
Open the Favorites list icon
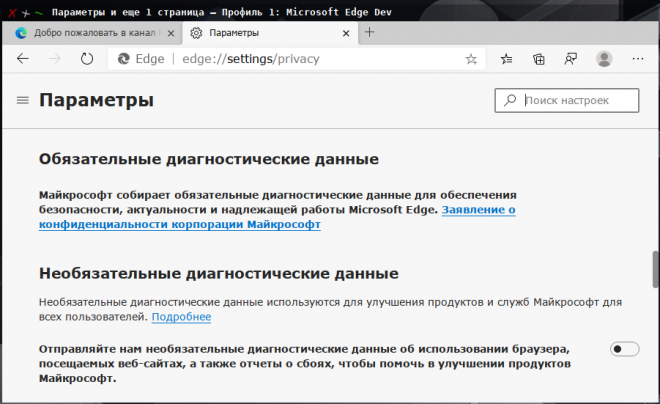point(509,59)
